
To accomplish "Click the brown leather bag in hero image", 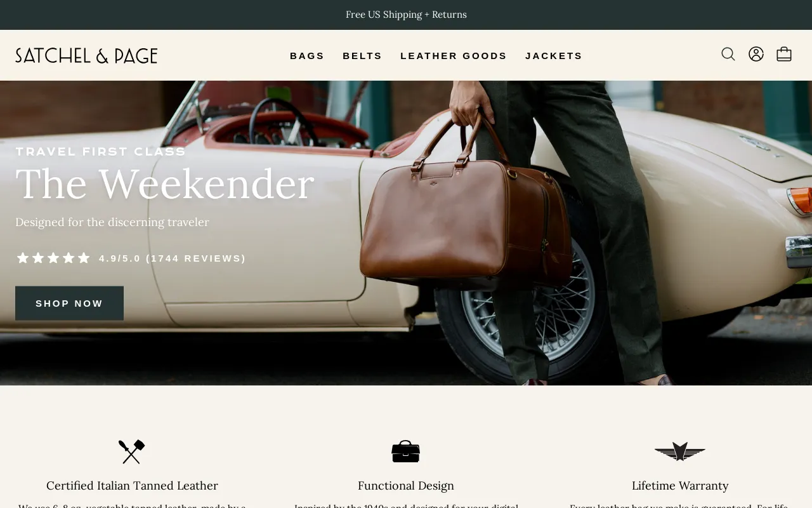I will pyautogui.click(x=466, y=216).
